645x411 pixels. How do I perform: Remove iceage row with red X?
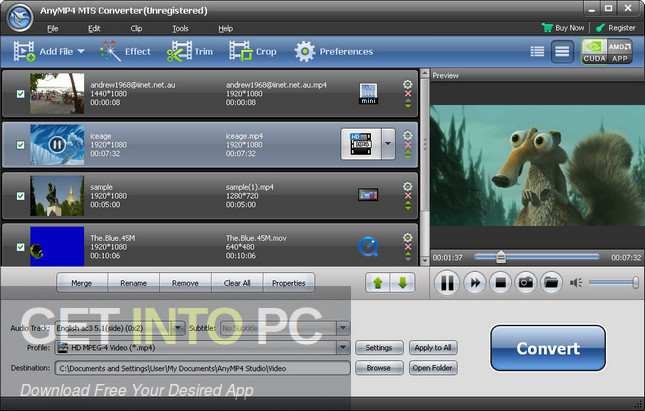[x=408, y=145]
